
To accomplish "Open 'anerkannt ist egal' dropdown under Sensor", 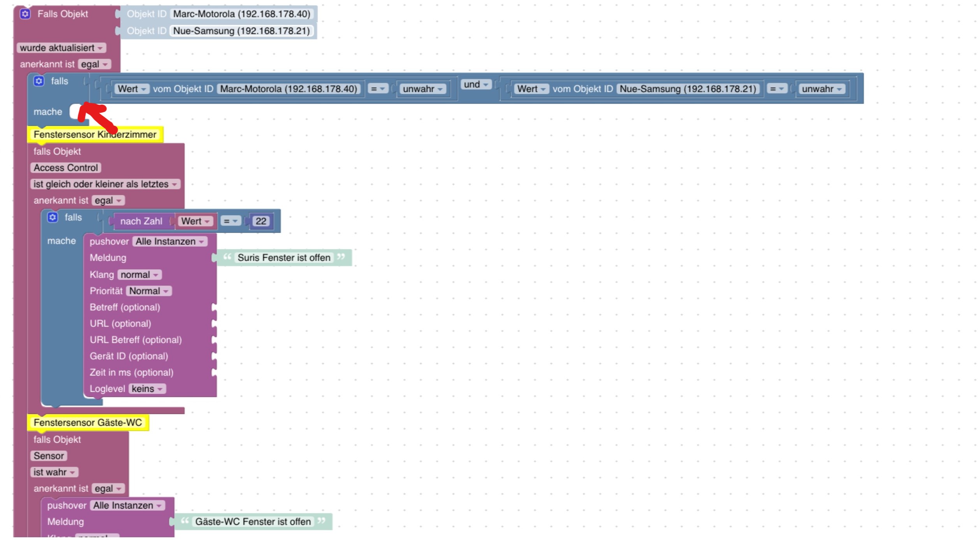I will coord(108,489).
